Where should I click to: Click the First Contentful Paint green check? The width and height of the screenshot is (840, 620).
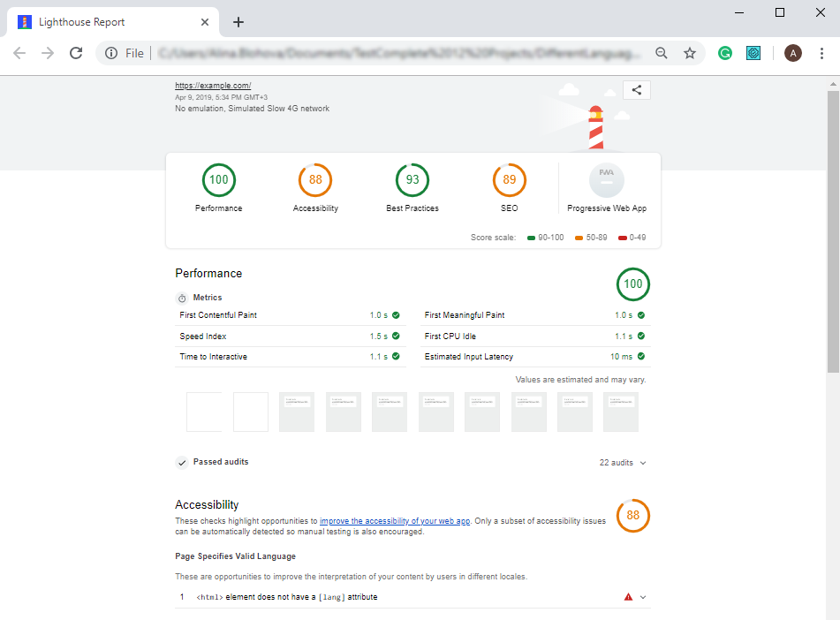[396, 315]
